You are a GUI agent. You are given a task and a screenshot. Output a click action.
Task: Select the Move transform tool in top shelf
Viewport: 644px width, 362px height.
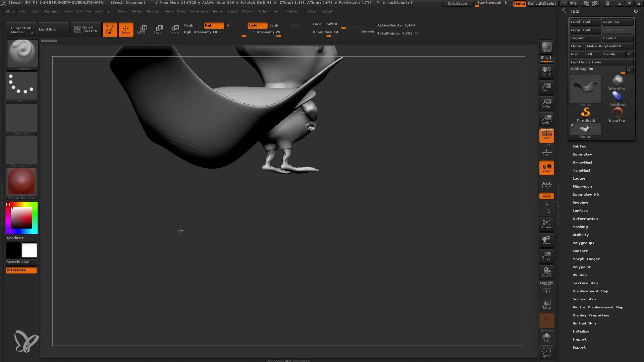click(x=142, y=29)
